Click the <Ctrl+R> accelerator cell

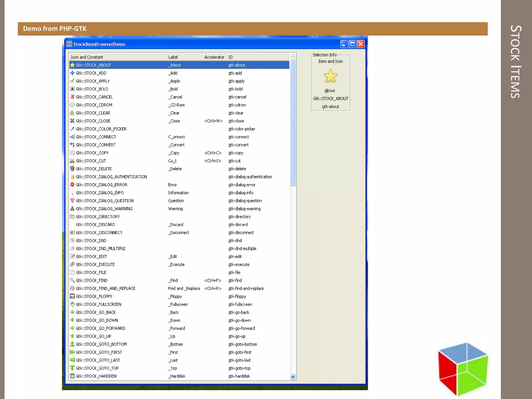click(213, 288)
